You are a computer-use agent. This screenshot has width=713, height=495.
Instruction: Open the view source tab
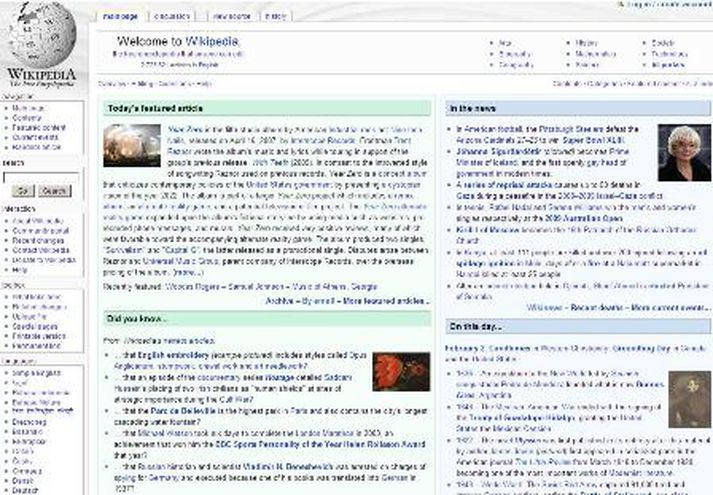pyautogui.click(x=231, y=16)
